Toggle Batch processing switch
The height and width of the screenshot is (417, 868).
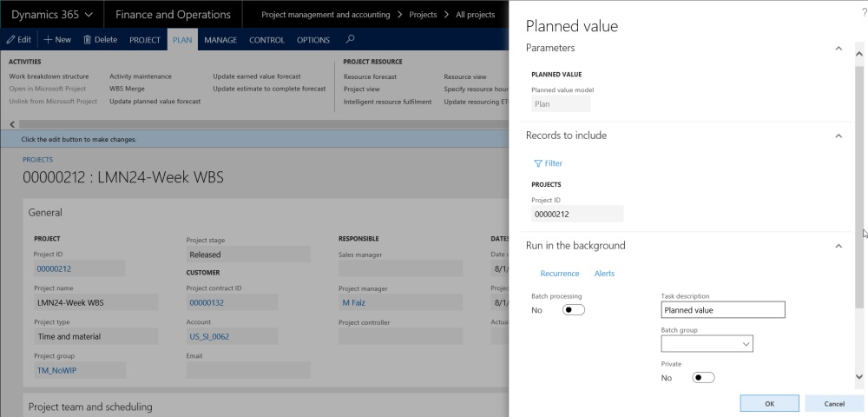[573, 310]
